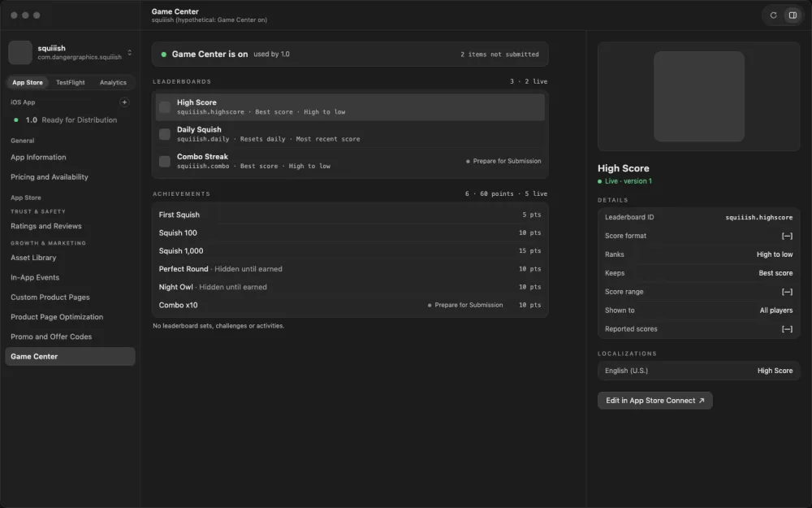
Task: Open version 1.0 Ready for Distribution
Action: pyautogui.click(x=70, y=119)
